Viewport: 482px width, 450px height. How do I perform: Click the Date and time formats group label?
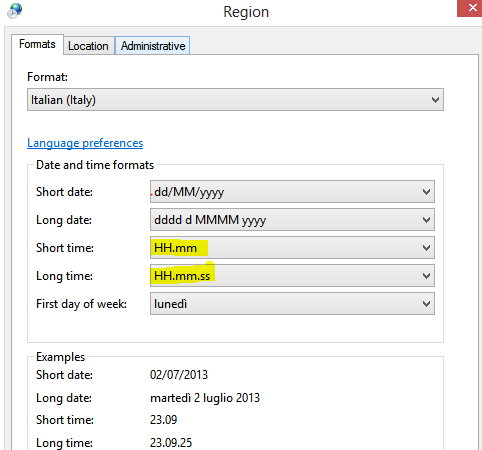[95, 165]
